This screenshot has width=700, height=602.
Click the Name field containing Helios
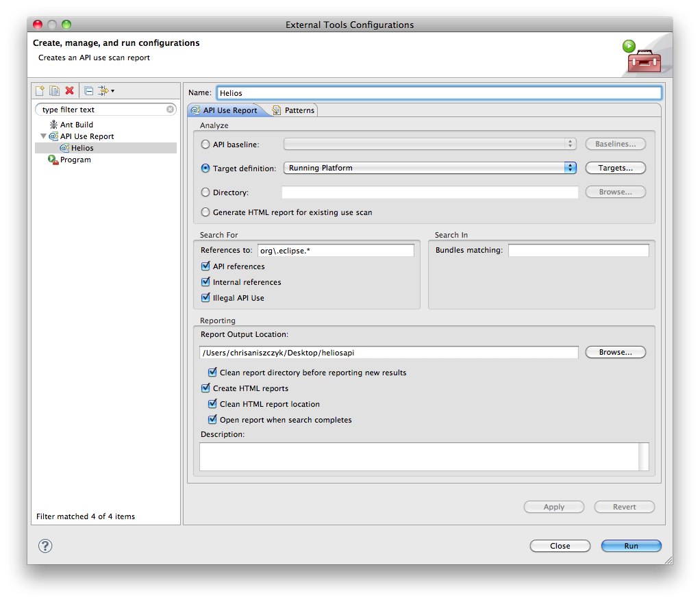click(x=439, y=93)
